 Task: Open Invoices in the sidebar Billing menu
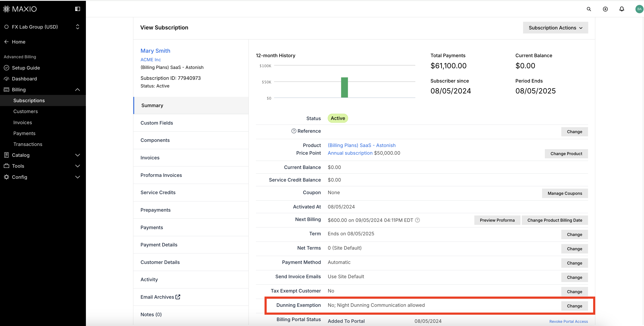point(22,122)
